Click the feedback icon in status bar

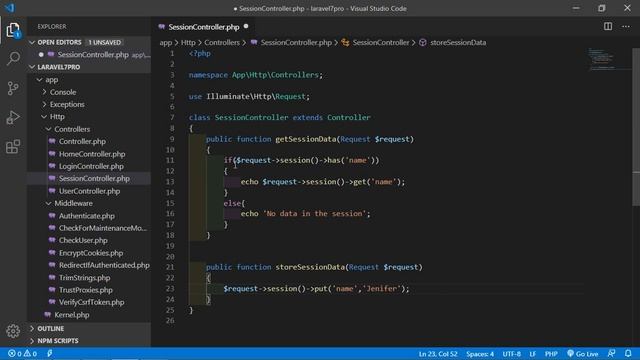tap(611, 353)
